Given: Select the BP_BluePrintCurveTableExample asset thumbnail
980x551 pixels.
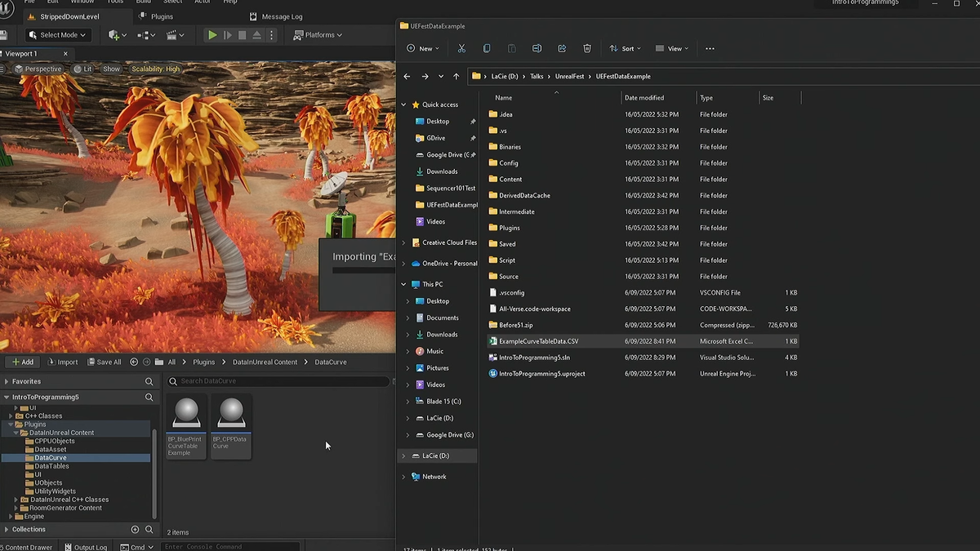Looking at the screenshot, I should [x=186, y=427].
